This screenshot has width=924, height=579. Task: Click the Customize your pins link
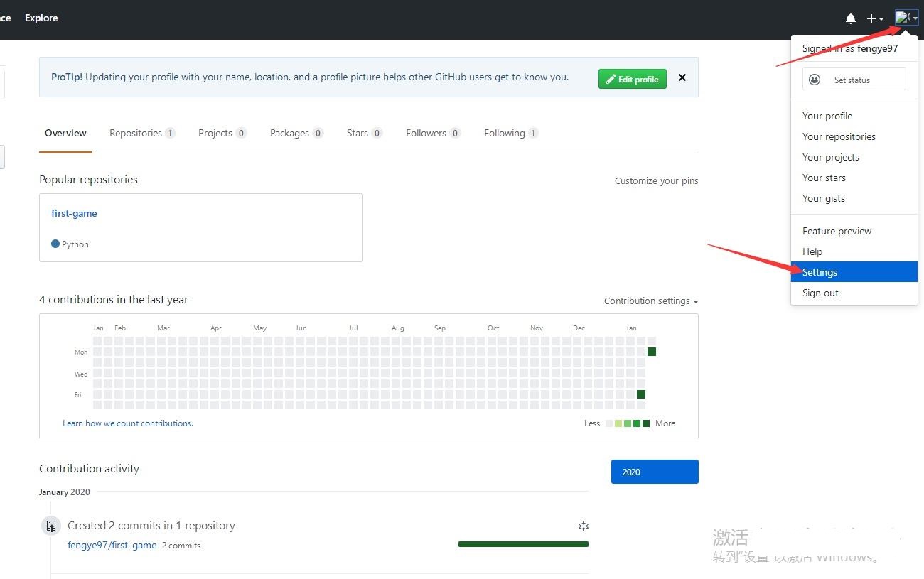[x=656, y=181]
